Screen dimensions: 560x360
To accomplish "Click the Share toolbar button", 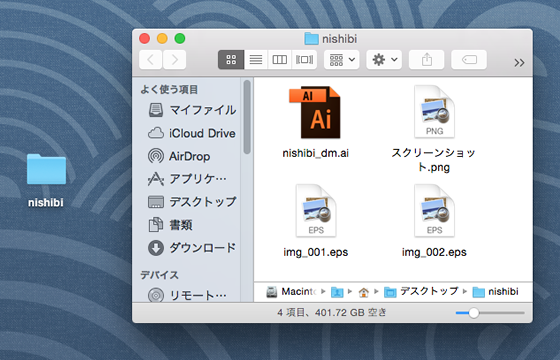I will click(426, 60).
